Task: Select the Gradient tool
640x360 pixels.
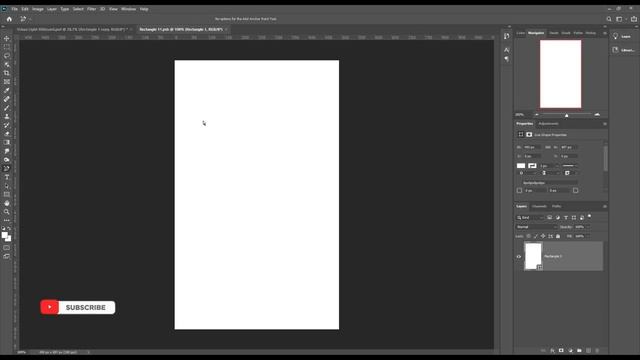Action: [x=7, y=142]
